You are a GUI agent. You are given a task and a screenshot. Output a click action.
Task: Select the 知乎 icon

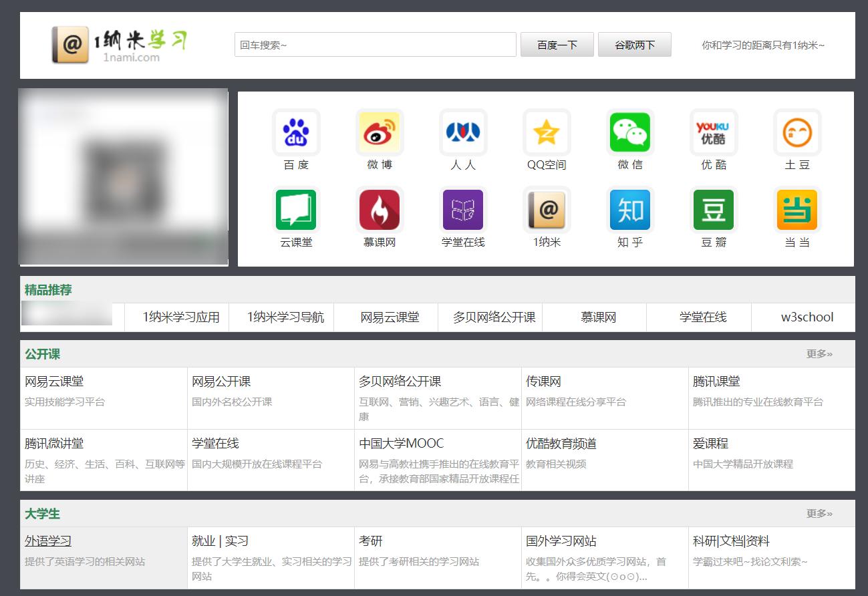[630, 209]
